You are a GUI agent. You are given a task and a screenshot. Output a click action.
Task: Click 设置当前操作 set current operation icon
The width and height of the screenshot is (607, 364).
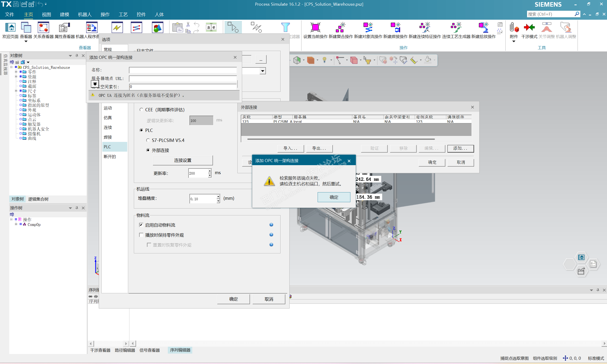(315, 28)
